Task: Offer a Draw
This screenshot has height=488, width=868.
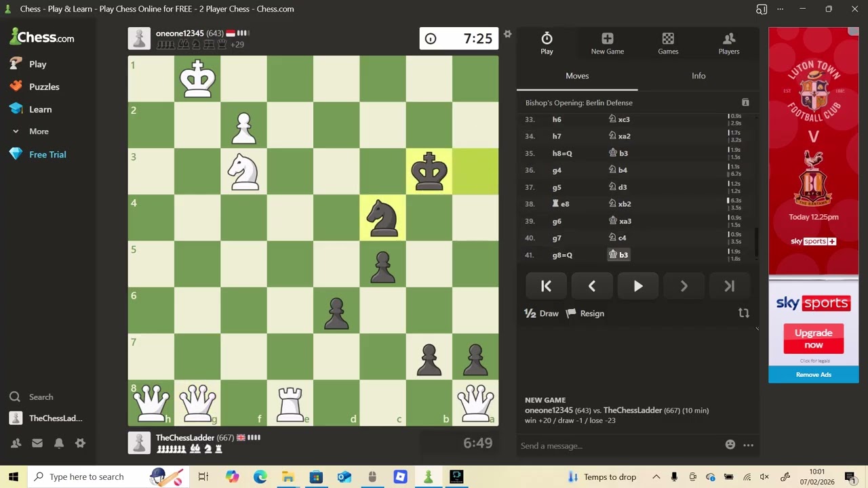Action: coord(541,313)
